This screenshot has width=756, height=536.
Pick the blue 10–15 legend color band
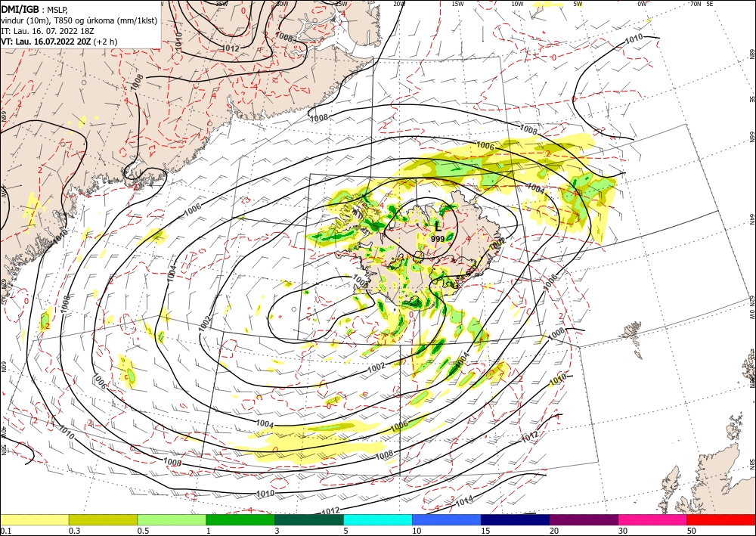(x=447, y=519)
